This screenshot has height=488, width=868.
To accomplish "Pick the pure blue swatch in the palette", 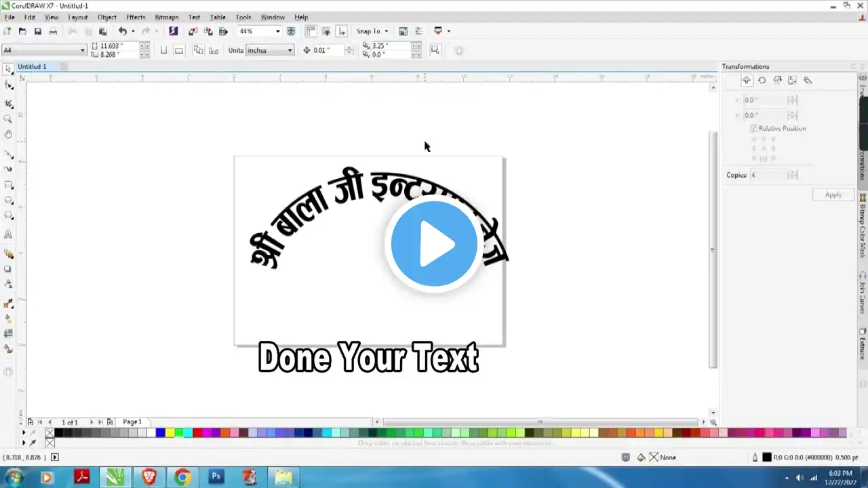I will (160, 433).
